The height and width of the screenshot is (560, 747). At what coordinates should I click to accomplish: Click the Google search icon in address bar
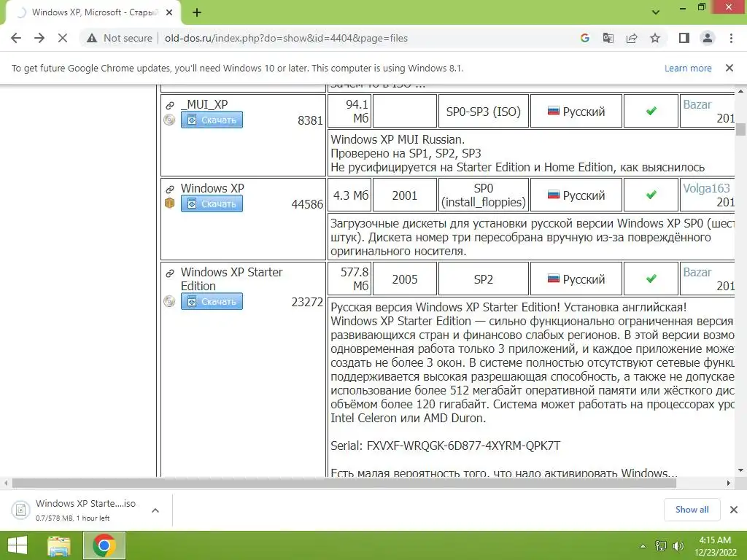click(x=585, y=38)
